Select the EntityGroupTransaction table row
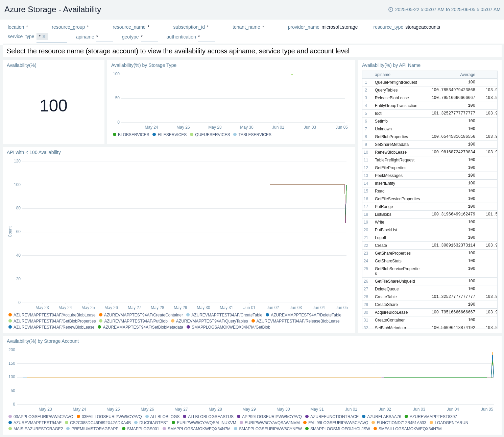504x437 pixels. [x=430, y=106]
